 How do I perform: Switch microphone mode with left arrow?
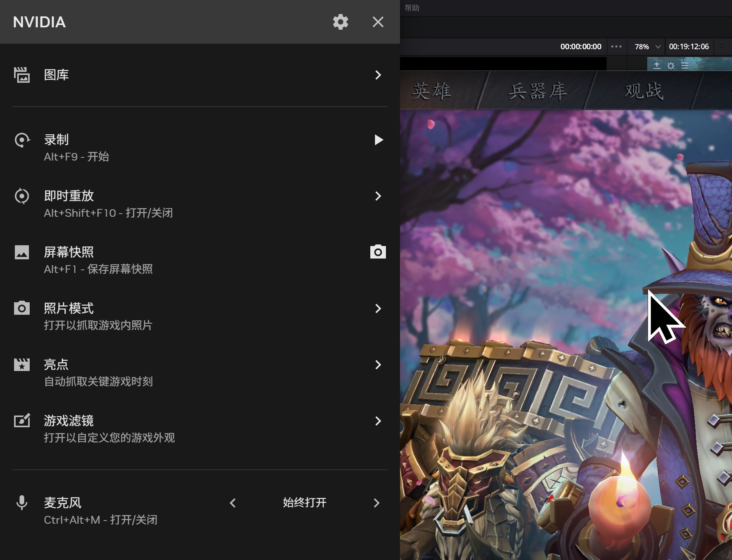coord(233,503)
